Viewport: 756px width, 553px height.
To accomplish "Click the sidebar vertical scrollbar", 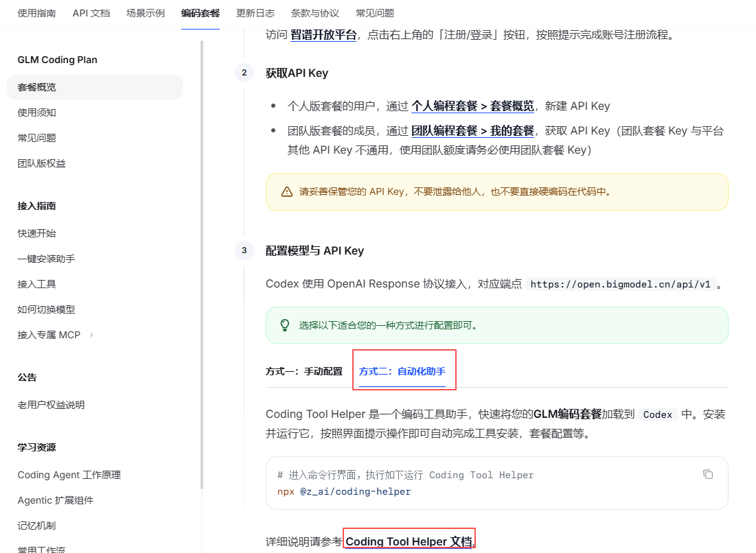I will [x=202, y=265].
